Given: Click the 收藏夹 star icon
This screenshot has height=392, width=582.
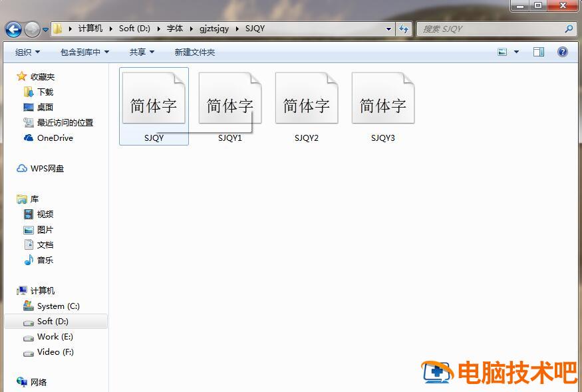Looking at the screenshot, I should tap(21, 76).
